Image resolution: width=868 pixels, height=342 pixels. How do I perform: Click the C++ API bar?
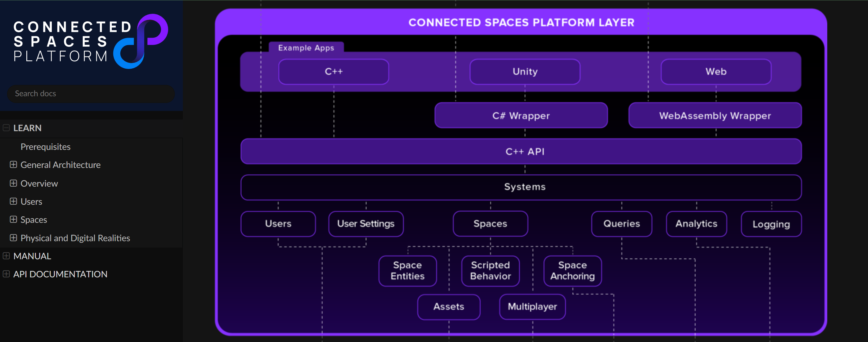point(521,151)
